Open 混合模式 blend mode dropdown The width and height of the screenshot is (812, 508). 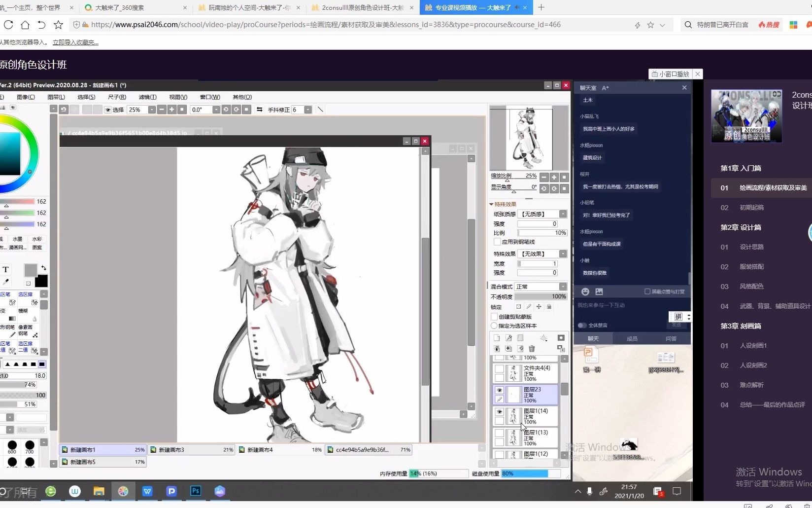click(563, 287)
